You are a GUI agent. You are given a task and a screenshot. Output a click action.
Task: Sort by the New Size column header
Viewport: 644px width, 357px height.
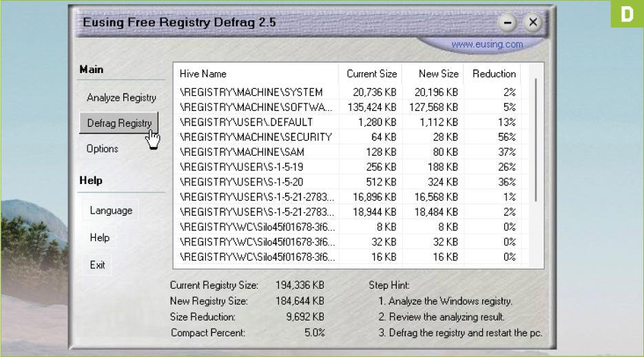coord(433,74)
